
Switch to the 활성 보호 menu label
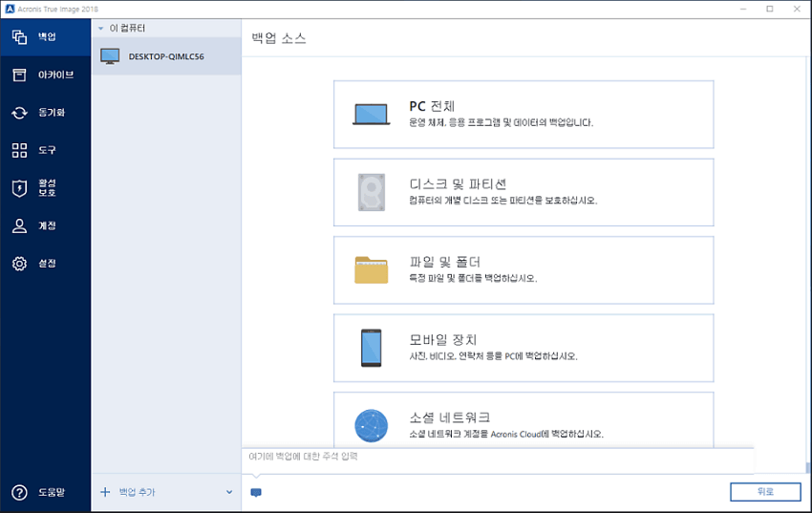(x=47, y=188)
